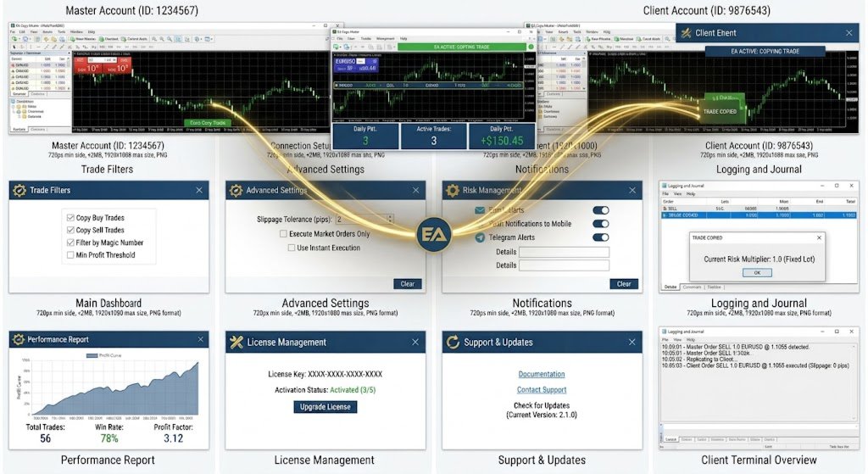Click the Support & Updates refresh icon
Image resolution: width=868 pixels, height=474 pixels.
[x=453, y=343]
